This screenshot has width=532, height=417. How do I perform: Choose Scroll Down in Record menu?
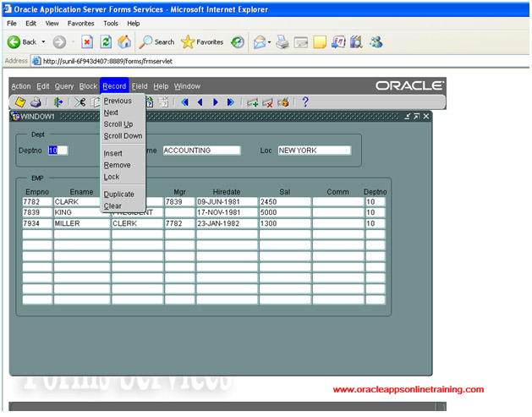(x=123, y=136)
